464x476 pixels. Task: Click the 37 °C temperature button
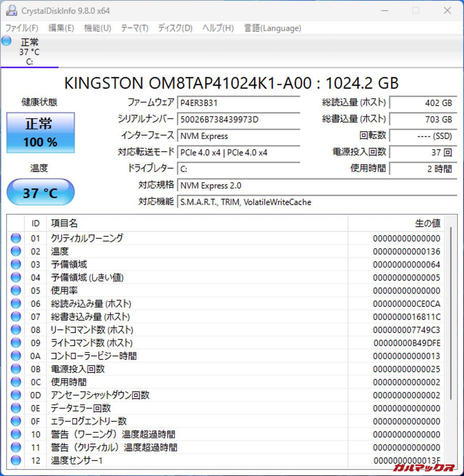(41, 192)
